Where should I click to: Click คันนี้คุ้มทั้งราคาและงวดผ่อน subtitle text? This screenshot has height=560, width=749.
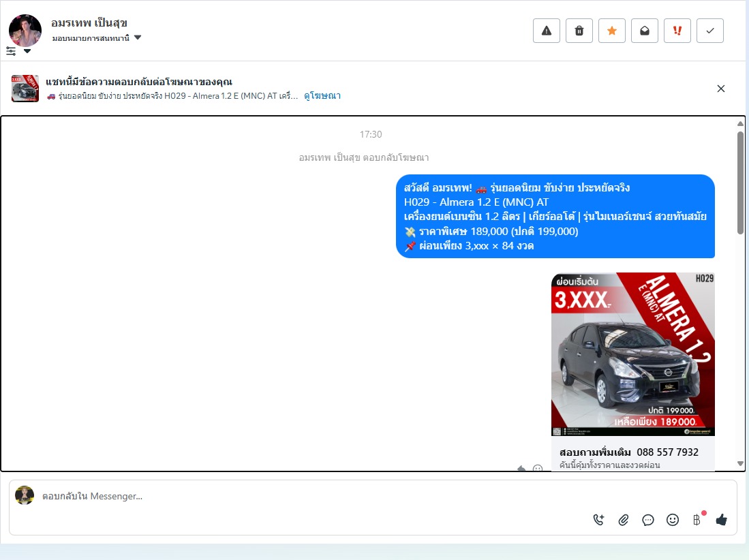click(609, 465)
